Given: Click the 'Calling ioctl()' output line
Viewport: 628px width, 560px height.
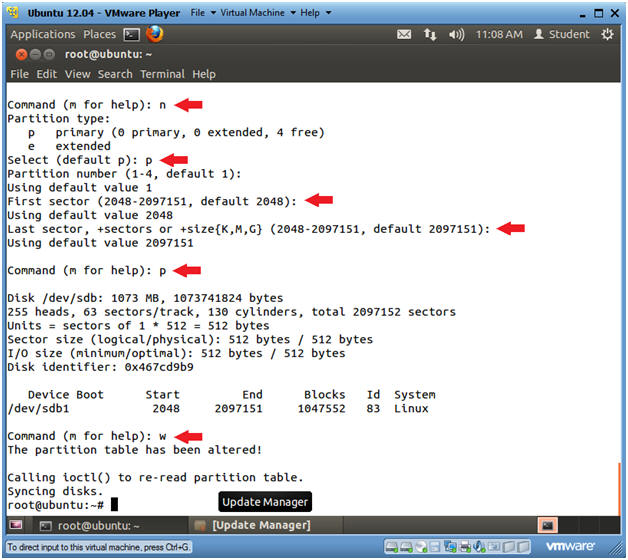Looking at the screenshot, I should pos(155,477).
